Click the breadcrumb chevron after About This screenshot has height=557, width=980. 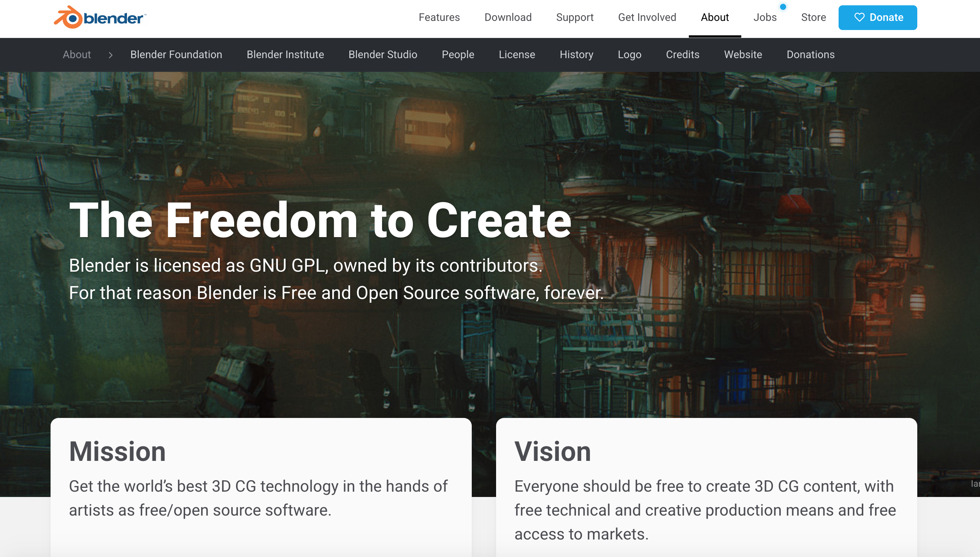(x=111, y=55)
